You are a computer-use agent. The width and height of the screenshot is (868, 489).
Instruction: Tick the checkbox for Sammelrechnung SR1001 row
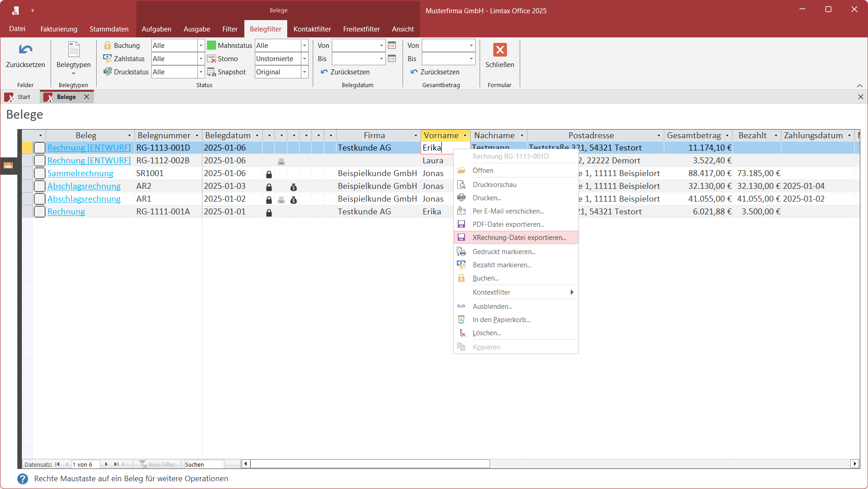pyautogui.click(x=40, y=173)
